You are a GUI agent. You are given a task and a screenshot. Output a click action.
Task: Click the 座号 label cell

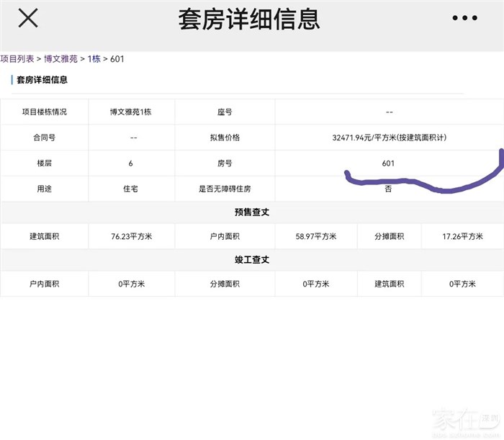tap(225, 112)
